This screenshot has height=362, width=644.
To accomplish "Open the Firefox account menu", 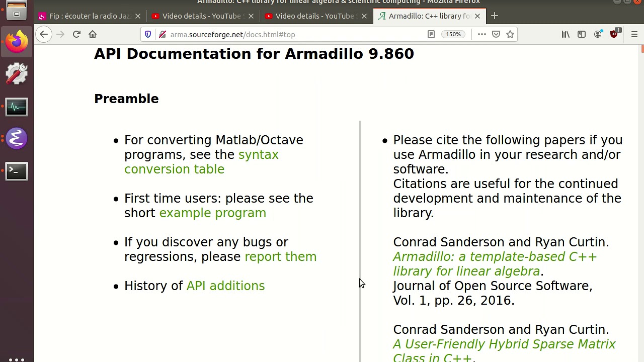I will click(x=598, y=34).
